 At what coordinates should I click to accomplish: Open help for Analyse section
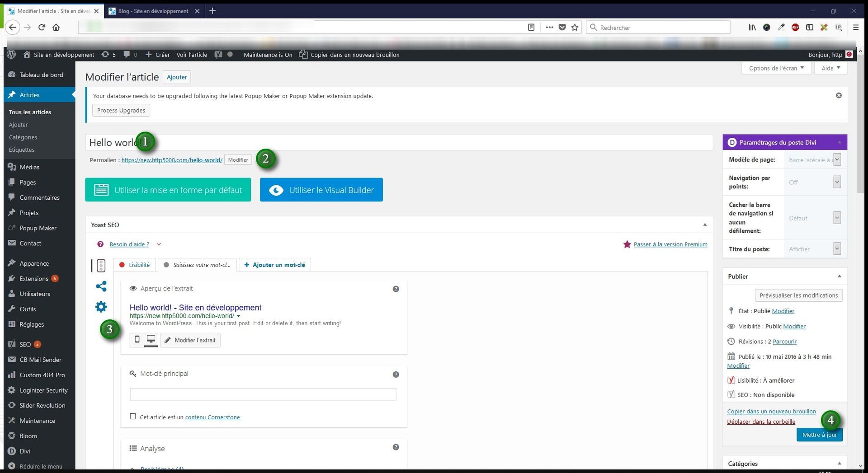(396, 447)
